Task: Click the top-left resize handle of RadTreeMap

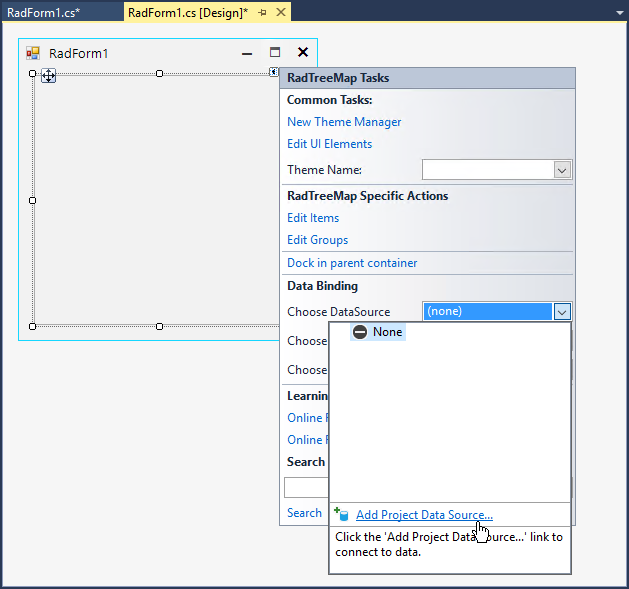Action: (33, 73)
